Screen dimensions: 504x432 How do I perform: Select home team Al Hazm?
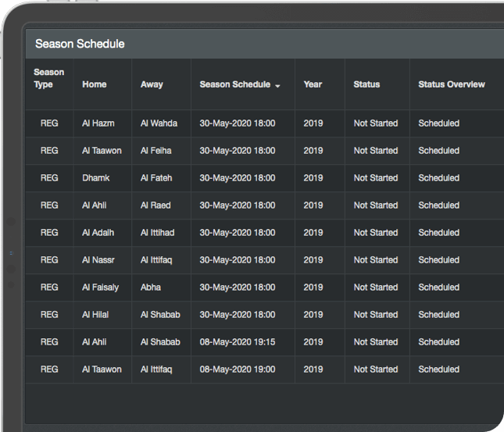tap(98, 123)
